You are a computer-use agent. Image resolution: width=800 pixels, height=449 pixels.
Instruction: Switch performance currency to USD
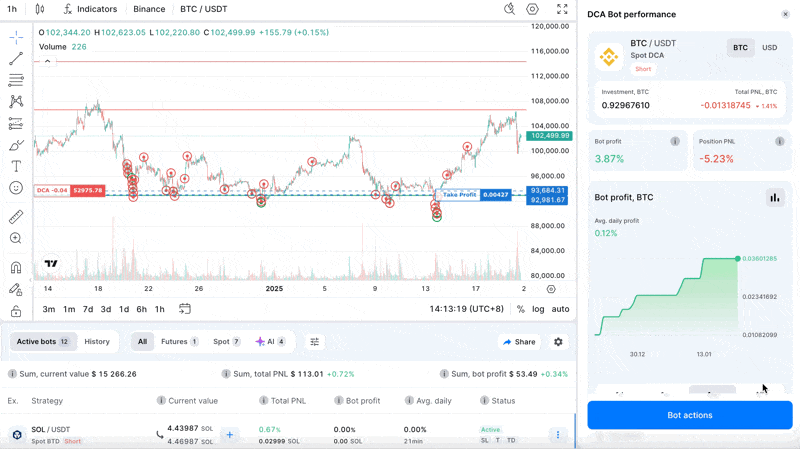(x=769, y=47)
